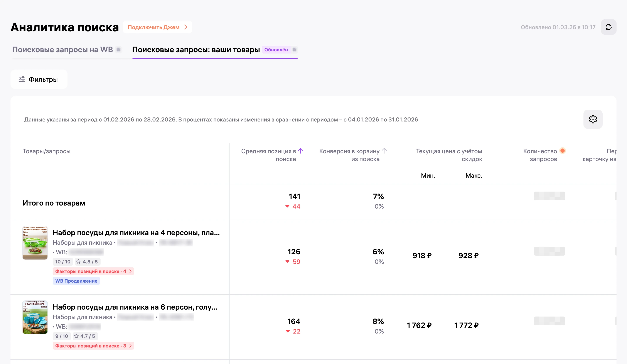The image size is (627, 364).
Task: Sort by cart conversion arrow
Action: (384, 151)
